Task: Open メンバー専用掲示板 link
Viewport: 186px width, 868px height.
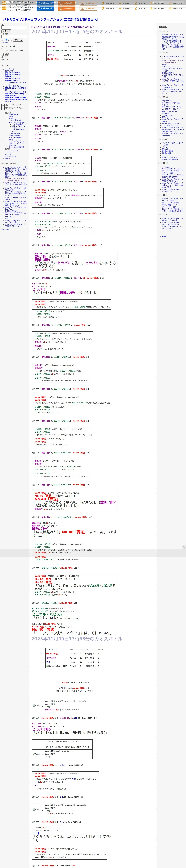Action: tap(16, 137)
